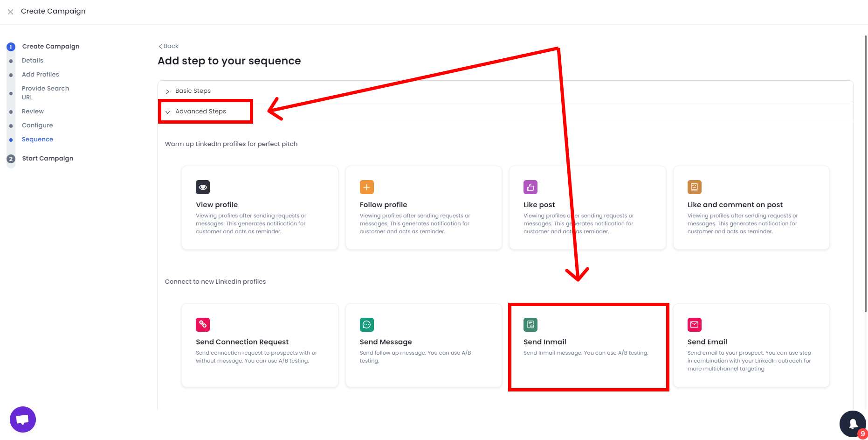Select the Configure step in sidebar

pos(37,125)
